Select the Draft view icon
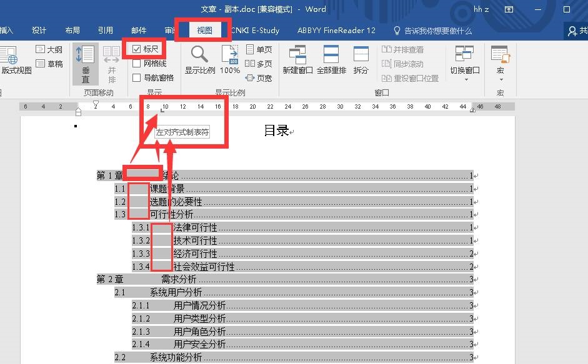The width and height of the screenshot is (588, 364). 40,64
